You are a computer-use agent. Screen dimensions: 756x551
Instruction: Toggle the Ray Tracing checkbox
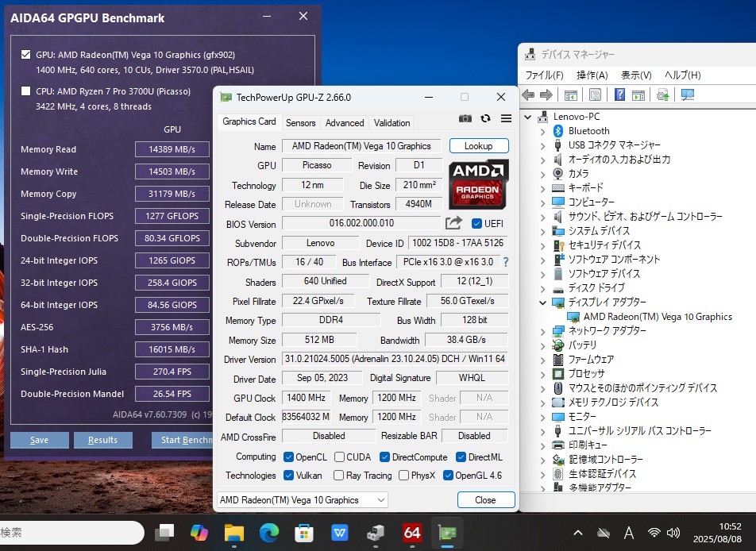(339, 476)
